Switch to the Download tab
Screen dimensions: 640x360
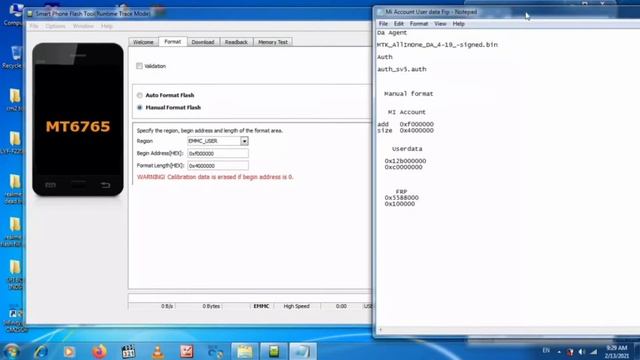203,42
